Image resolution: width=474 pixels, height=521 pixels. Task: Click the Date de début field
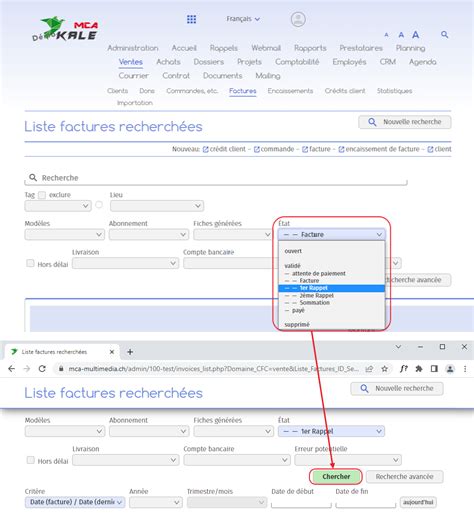click(301, 502)
